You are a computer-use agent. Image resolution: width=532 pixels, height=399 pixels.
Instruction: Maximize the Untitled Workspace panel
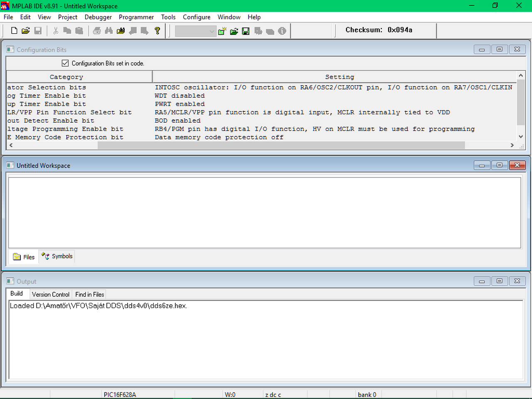point(500,165)
